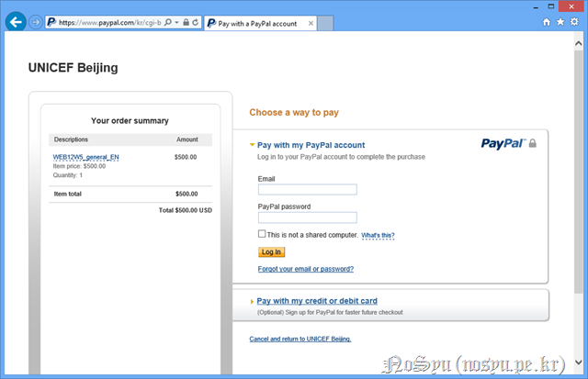Image resolution: width=588 pixels, height=379 pixels.
Task: Click 'Cancel and return to UNICEF Beijing' link
Action: pyautogui.click(x=300, y=339)
